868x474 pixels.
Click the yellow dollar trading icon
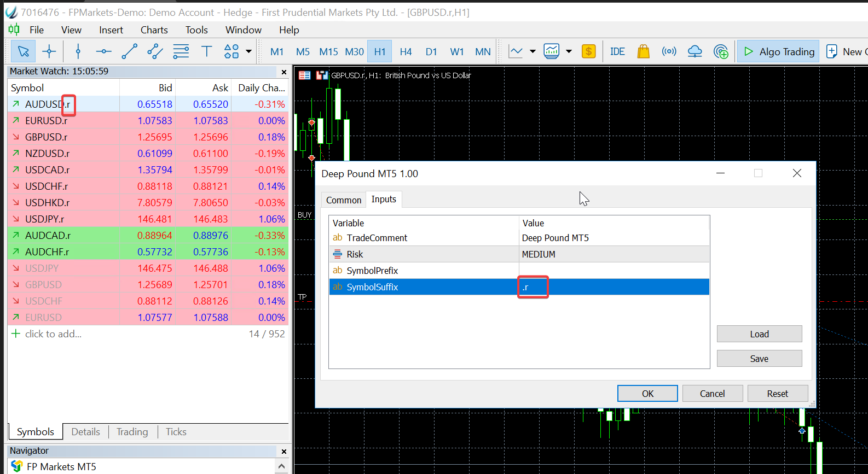click(x=588, y=51)
